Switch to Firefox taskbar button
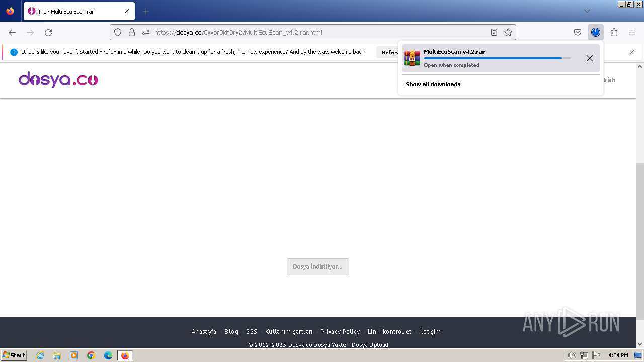The width and height of the screenshot is (644, 362). [125, 355]
